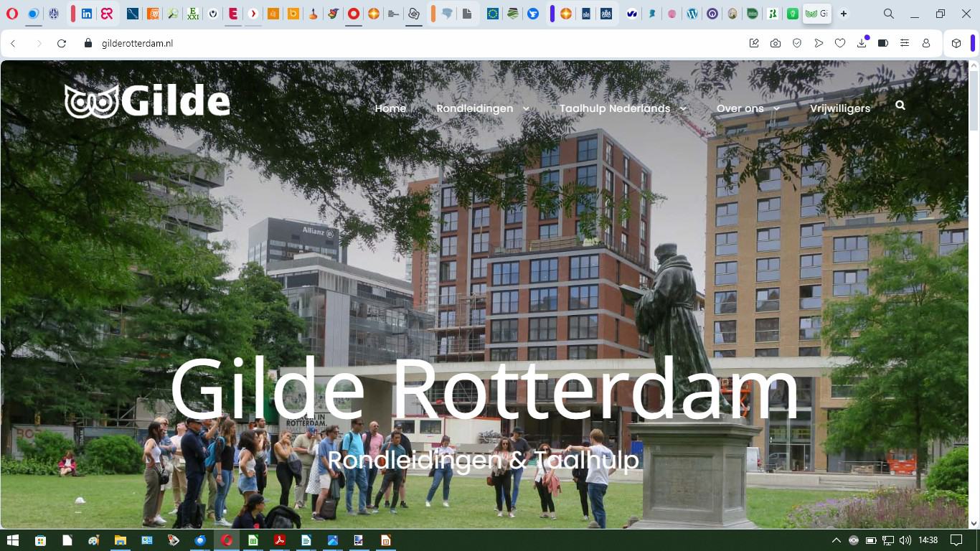Open the browser VPN shield icon

click(x=797, y=43)
